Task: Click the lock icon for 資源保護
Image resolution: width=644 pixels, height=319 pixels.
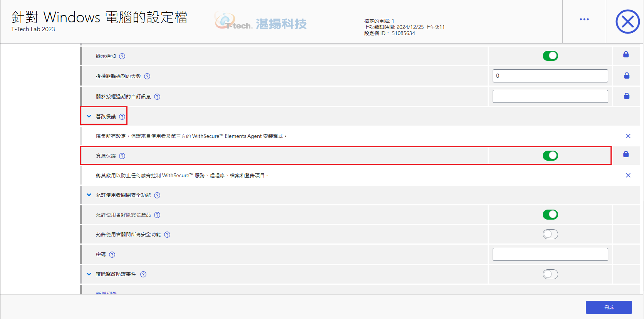Action: (626, 154)
